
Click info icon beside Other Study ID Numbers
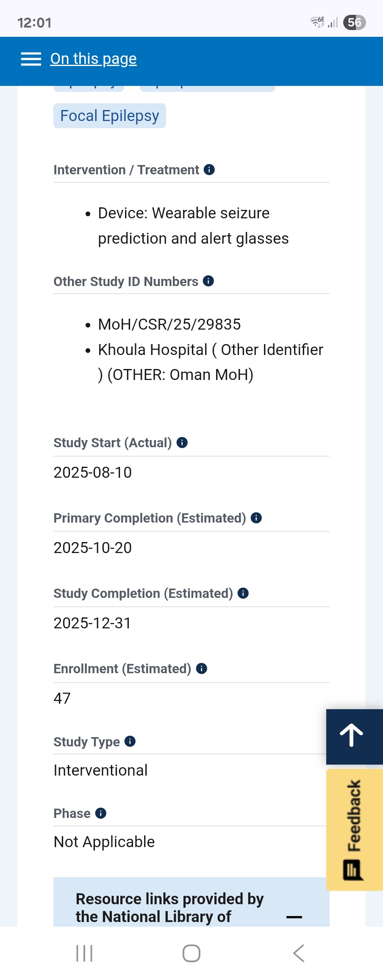(x=208, y=281)
